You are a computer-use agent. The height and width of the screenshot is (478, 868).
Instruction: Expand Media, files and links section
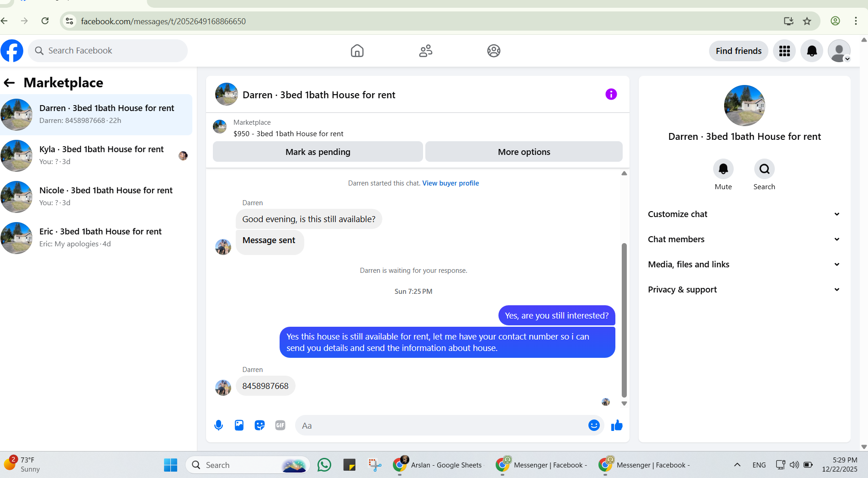click(744, 265)
